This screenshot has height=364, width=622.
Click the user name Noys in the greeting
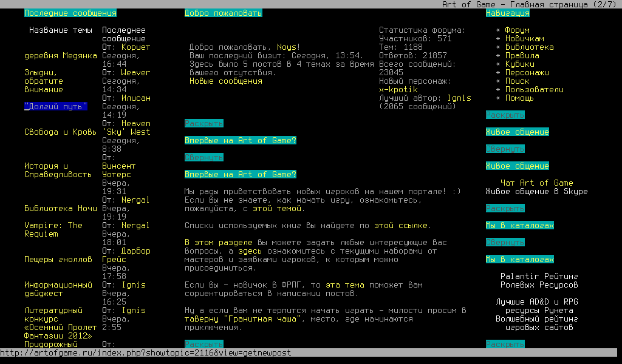[x=289, y=47]
